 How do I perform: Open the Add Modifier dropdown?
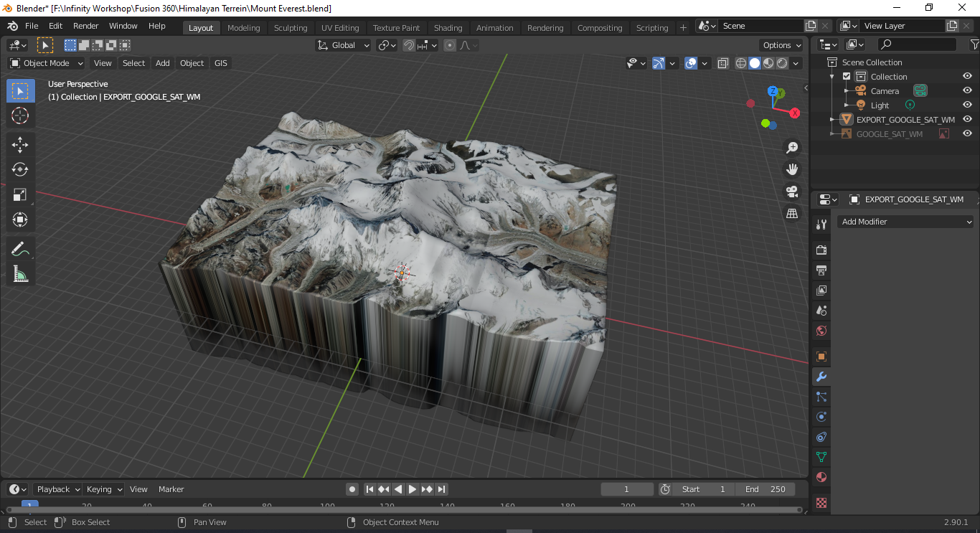point(905,222)
